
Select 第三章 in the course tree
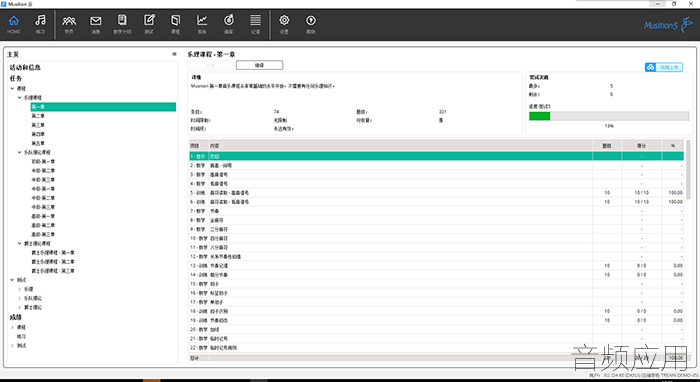click(x=38, y=125)
